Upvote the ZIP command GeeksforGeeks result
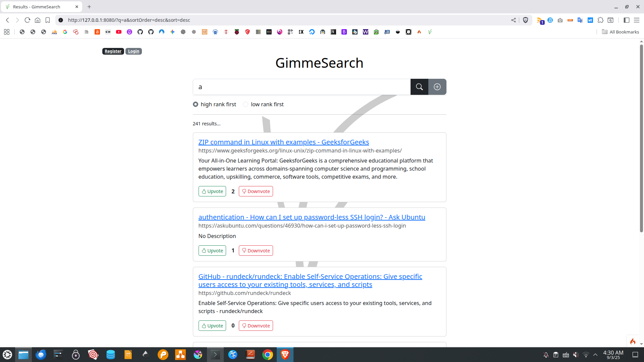The image size is (644, 362). 212,191
